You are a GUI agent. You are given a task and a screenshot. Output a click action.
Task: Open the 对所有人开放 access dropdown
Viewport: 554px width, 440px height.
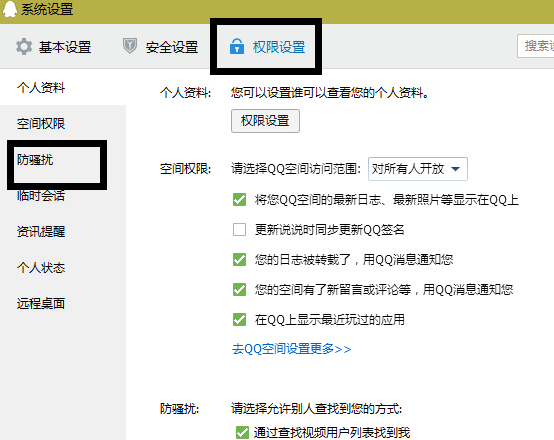tap(418, 169)
